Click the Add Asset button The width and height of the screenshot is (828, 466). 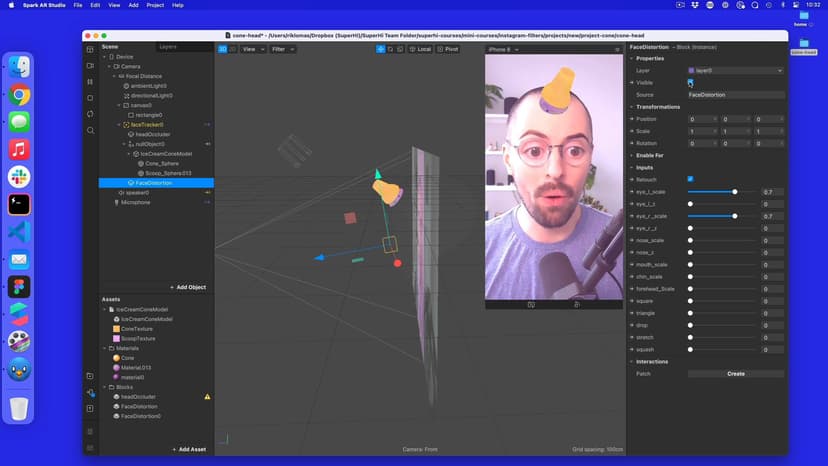189,450
